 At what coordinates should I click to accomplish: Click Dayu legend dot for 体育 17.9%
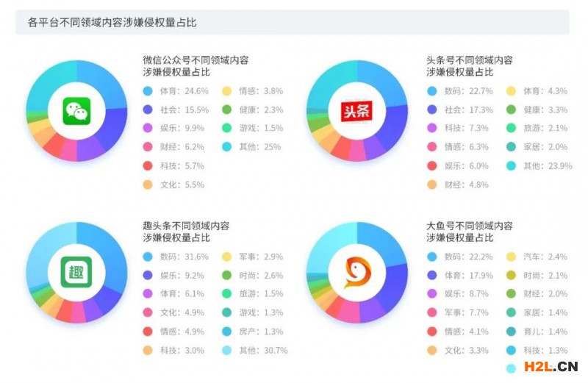[432, 276]
